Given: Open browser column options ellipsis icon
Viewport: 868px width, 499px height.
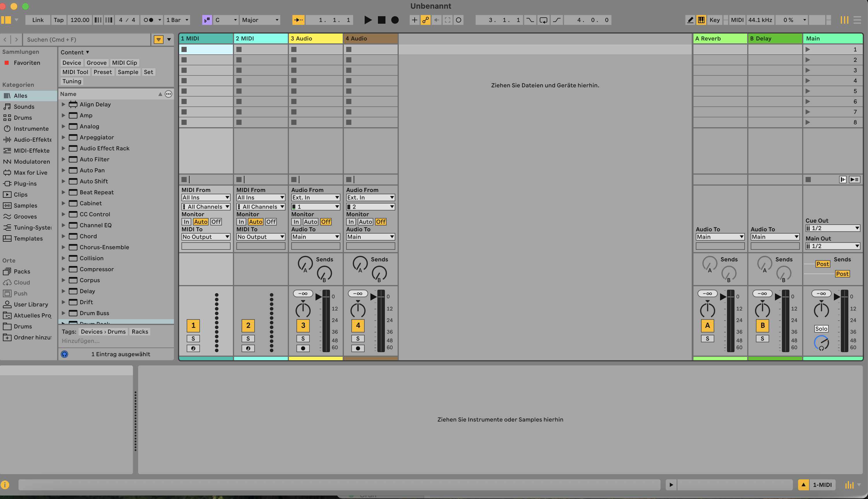Looking at the screenshot, I should 168,94.
